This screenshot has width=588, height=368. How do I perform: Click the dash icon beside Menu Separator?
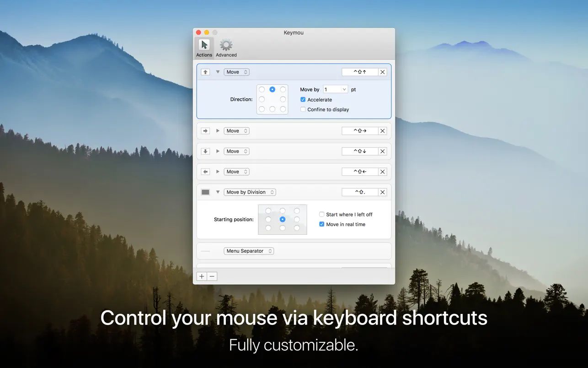(x=205, y=251)
